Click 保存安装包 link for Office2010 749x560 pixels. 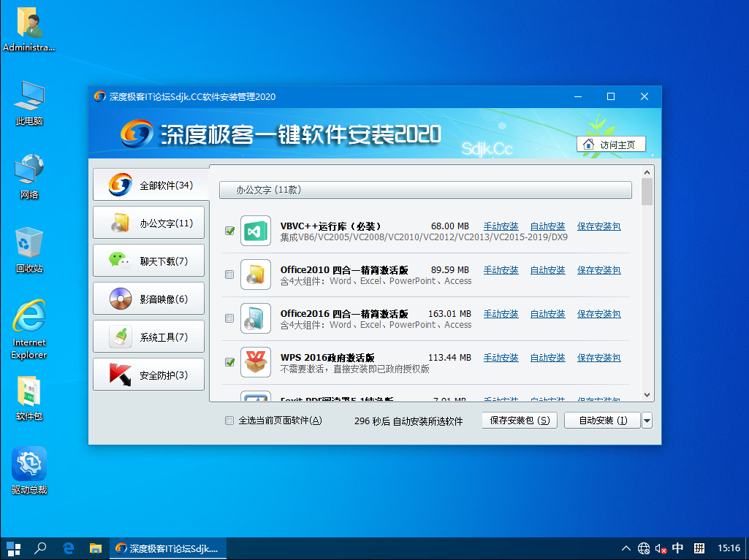(599, 270)
